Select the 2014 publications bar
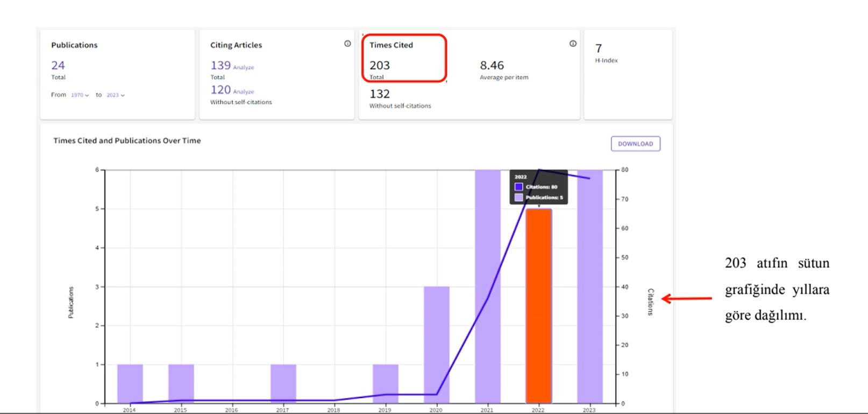868x414 pixels. (x=130, y=383)
